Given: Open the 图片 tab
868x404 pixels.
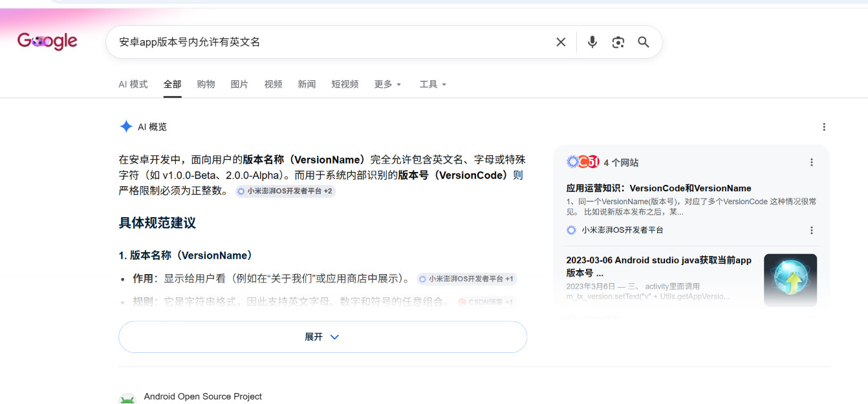Looking at the screenshot, I should click(x=240, y=84).
